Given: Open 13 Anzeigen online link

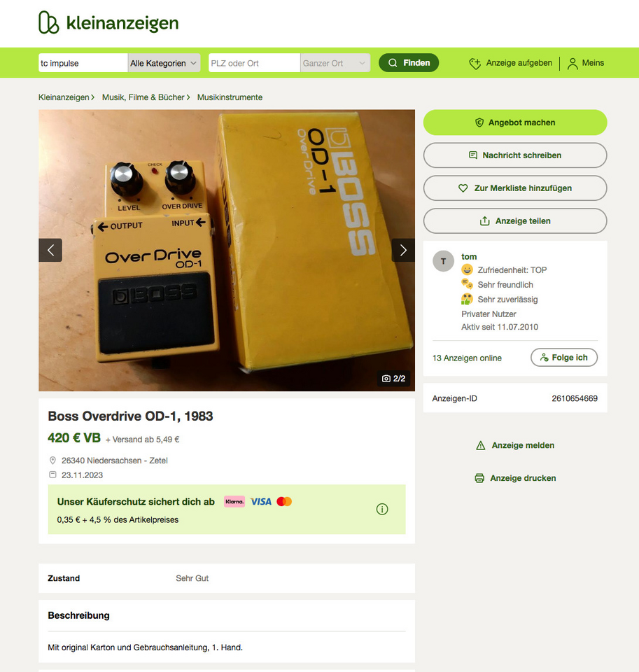Looking at the screenshot, I should 467,358.
